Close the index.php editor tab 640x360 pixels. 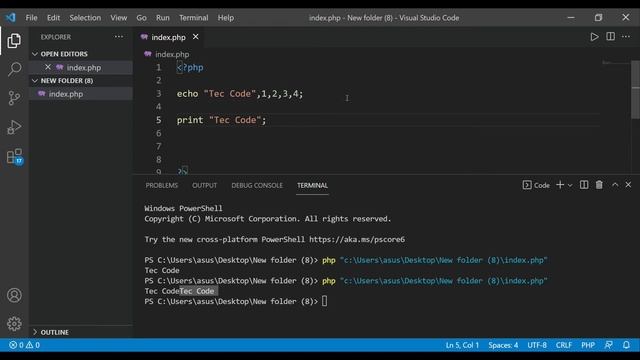point(196,37)
